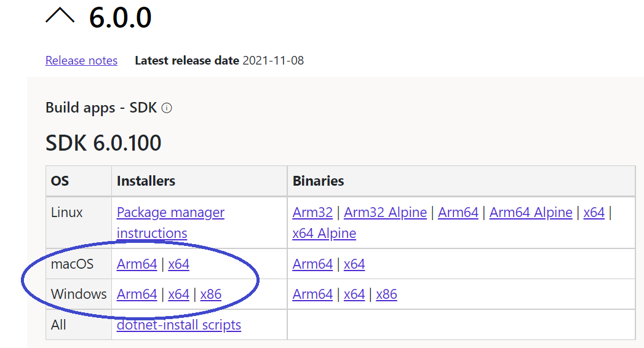Download Windows x86 installer
The height and width of the screenshot is (348, 644).
[211, 295]
